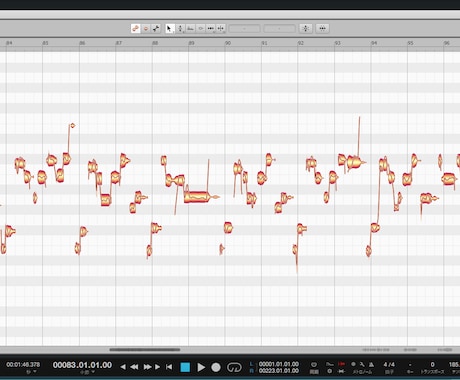Click bar 85 on the ruler
460x380 pixels.
pos(45,43)
